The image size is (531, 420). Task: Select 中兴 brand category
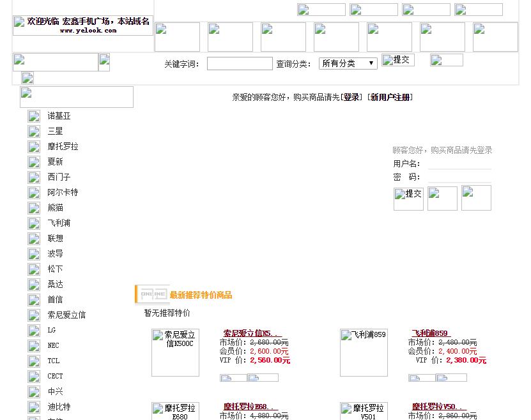55,391
